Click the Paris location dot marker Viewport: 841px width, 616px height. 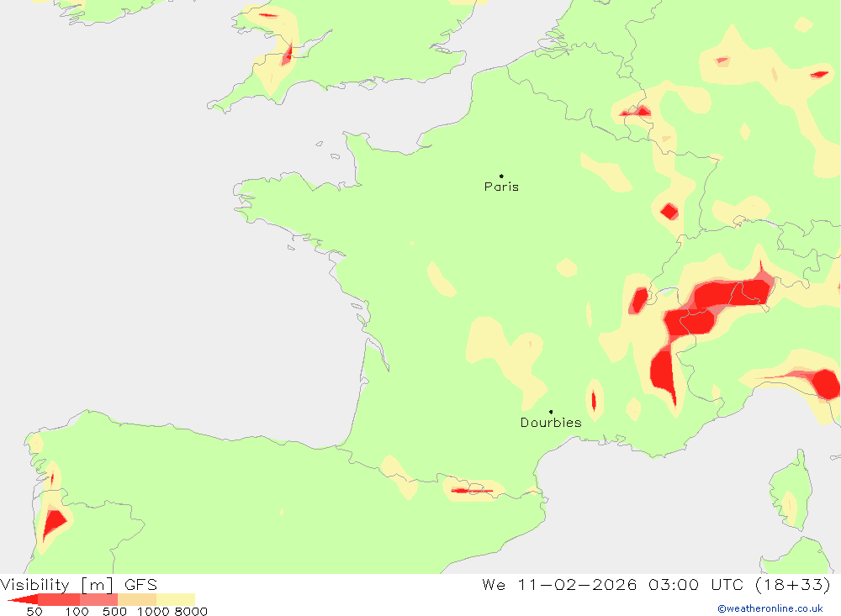501,176
